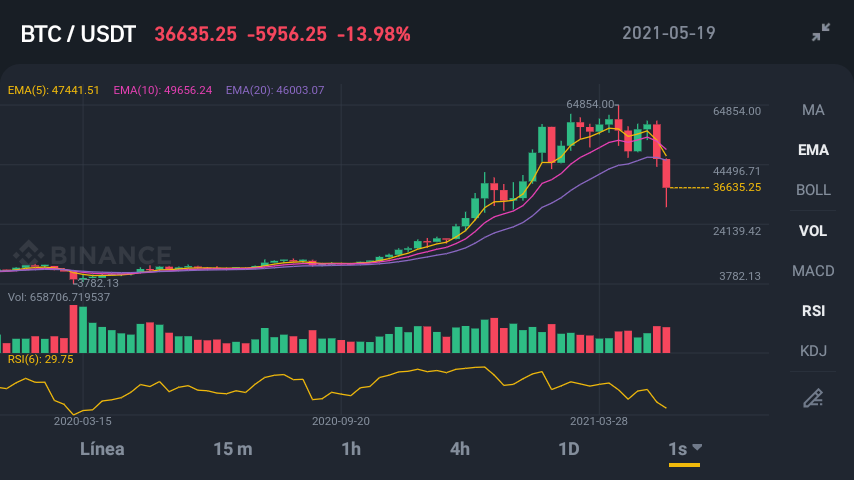Click the EMA(20) value label

point(275,90)
